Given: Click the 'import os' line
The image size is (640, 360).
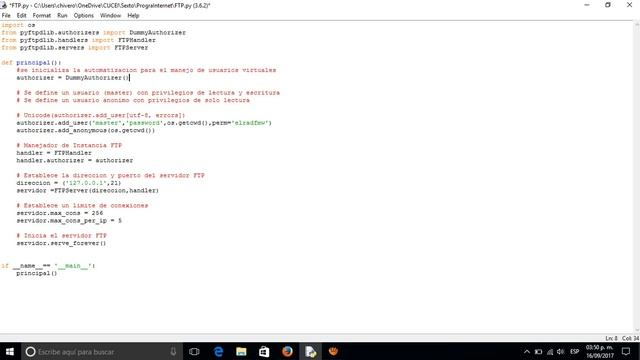Looking at the screenshot, I should click(x=18, y=25).
